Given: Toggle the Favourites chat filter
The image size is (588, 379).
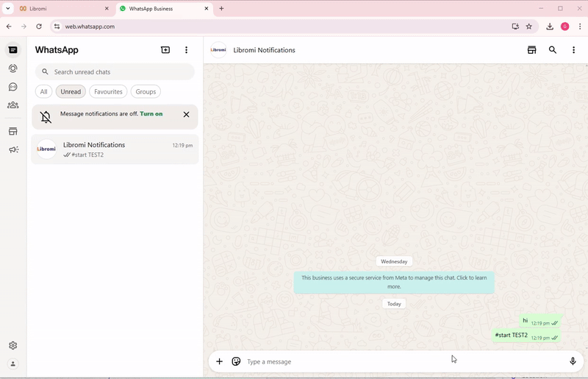Looking at the screenshot, I should click(108, 92).
